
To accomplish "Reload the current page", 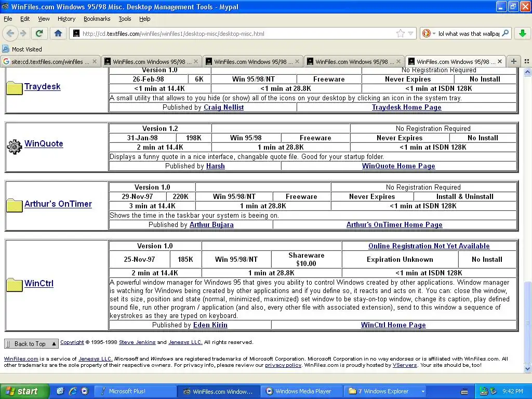I will pyautogui.click(x=39, y=33).
